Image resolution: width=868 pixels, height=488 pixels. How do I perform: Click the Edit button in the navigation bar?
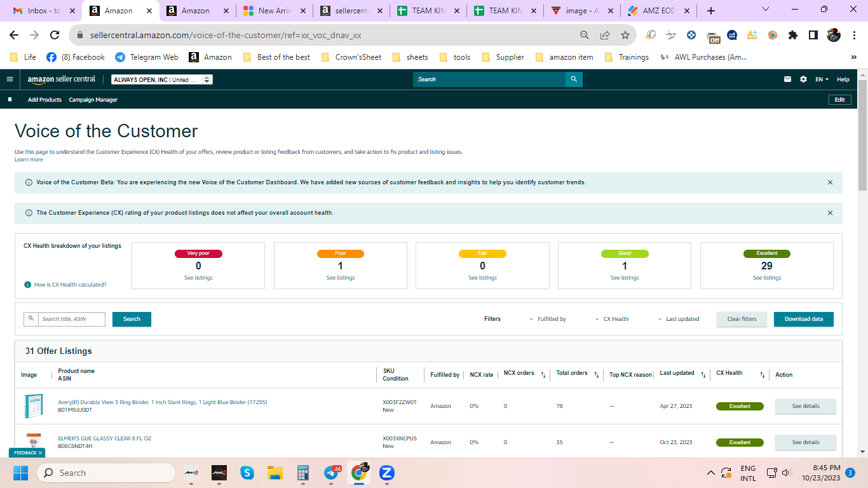tap(839, 100)
